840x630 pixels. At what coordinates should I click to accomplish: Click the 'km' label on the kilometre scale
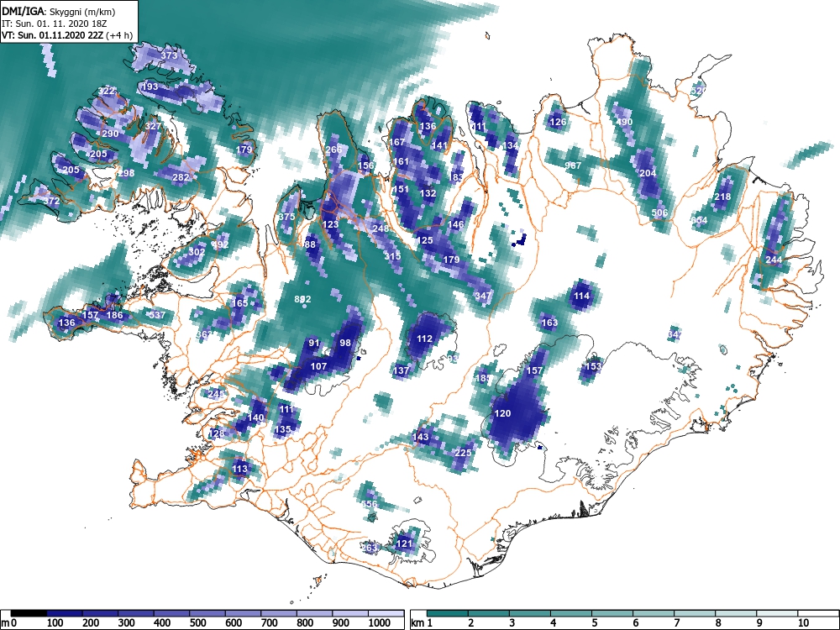point(417,623)
